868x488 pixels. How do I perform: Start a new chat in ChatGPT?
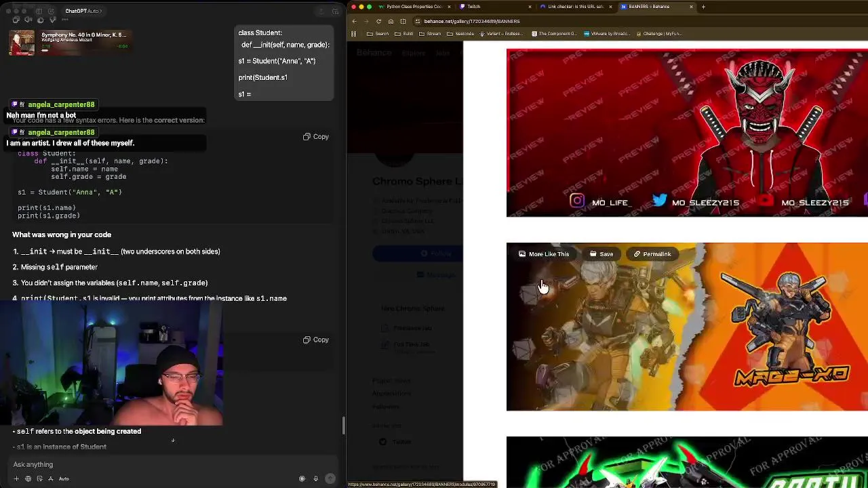click(x=52, y=11)
